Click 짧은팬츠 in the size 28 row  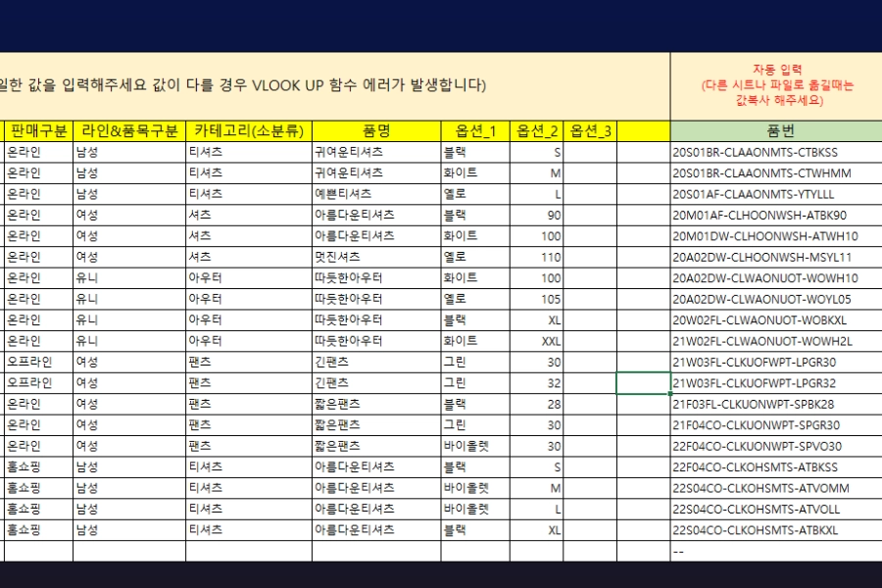pyautogui.click(x=376, y=404)
